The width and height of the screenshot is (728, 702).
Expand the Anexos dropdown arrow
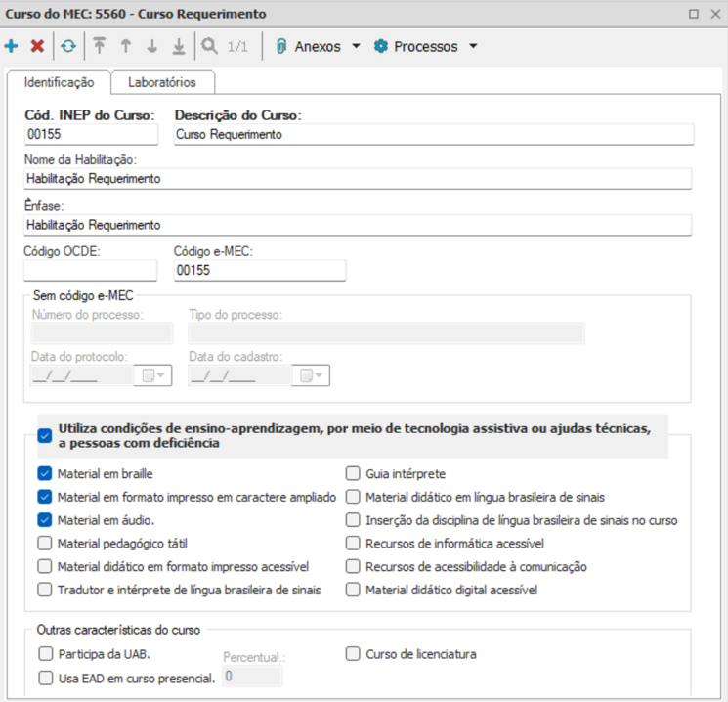(x=356, y=46)
